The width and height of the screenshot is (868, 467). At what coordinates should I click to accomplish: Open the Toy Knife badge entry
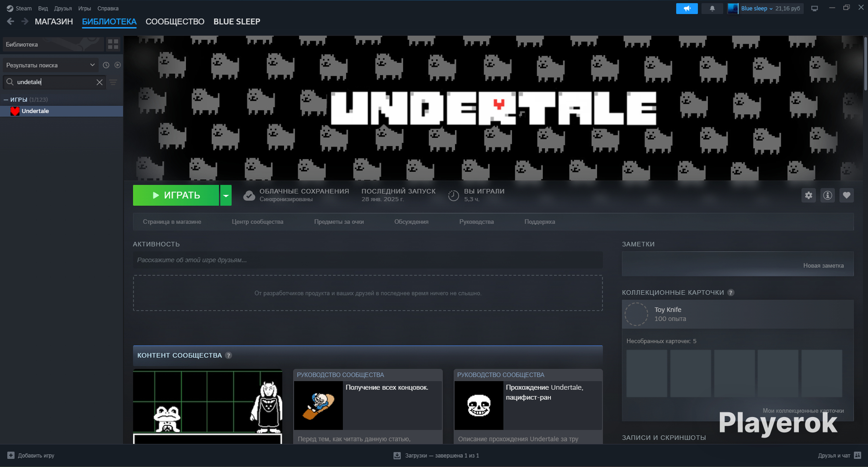pos(738,314)
